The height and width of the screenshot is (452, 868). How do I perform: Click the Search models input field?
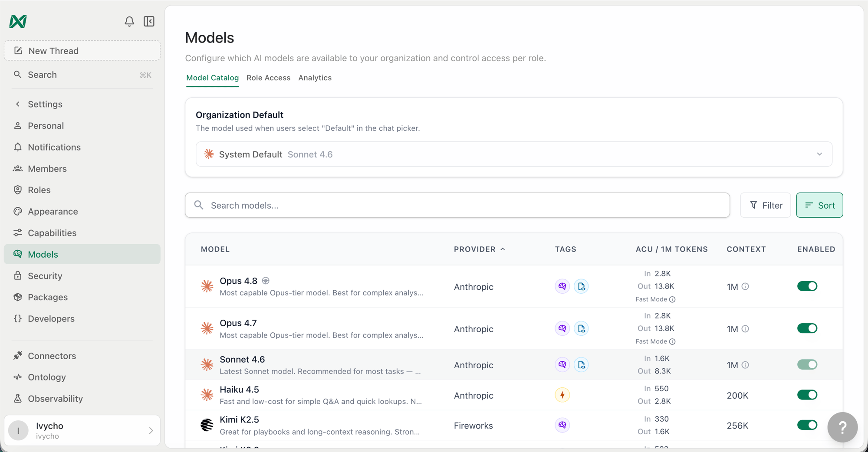pos(457,205)
